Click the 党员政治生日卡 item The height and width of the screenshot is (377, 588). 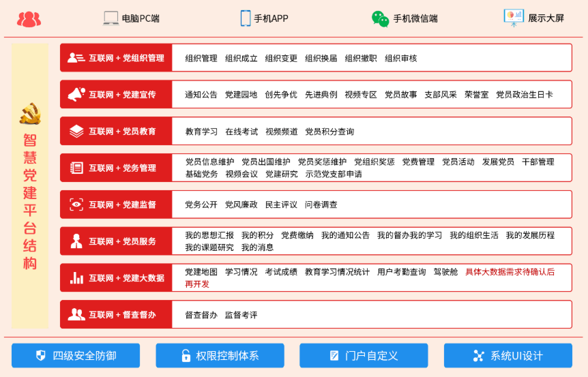tap(525, 95)
